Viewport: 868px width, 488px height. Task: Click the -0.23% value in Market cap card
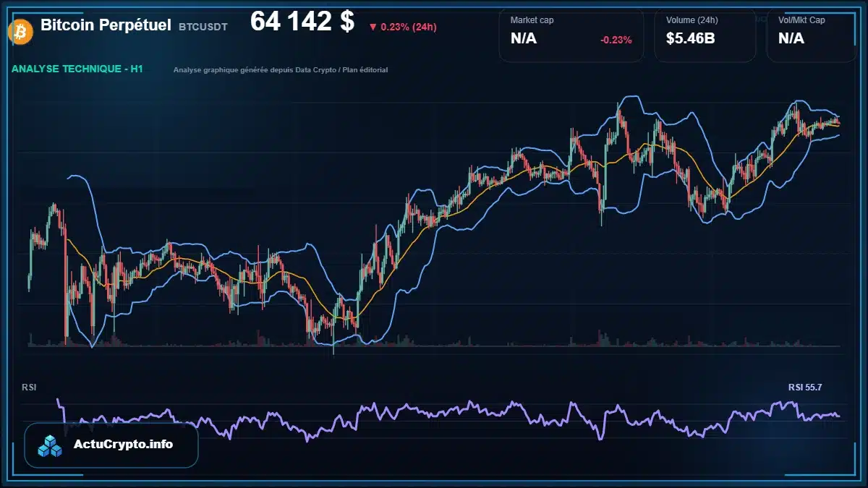pos(616,40)
